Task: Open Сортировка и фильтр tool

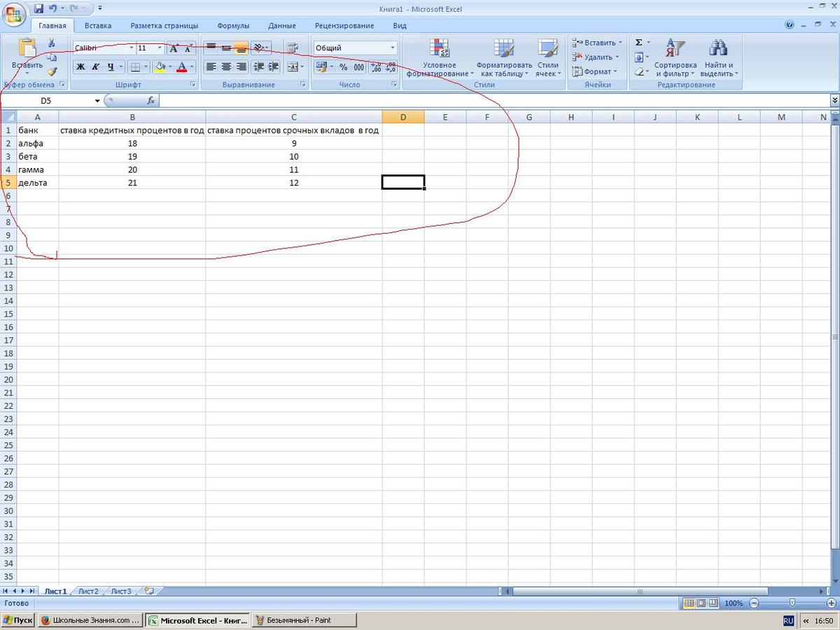Action: click(675, 59)
